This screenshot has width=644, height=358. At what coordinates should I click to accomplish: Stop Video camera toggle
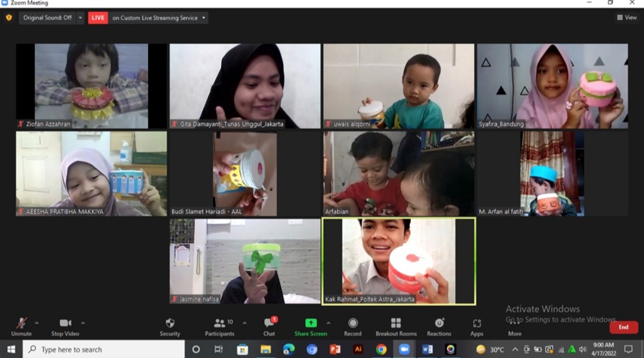tap(65, 323)
